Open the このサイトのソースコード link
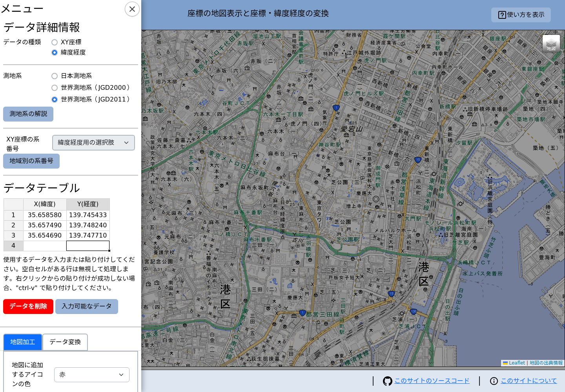565x392 pixels. (x=432, y=381)
